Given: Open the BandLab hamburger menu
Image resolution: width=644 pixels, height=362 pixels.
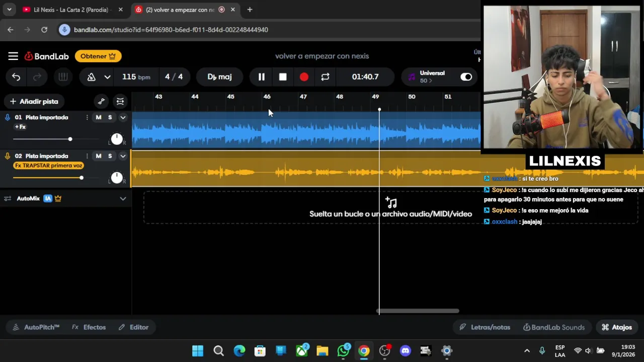Looking at the screenshot, I should (13, 56).
